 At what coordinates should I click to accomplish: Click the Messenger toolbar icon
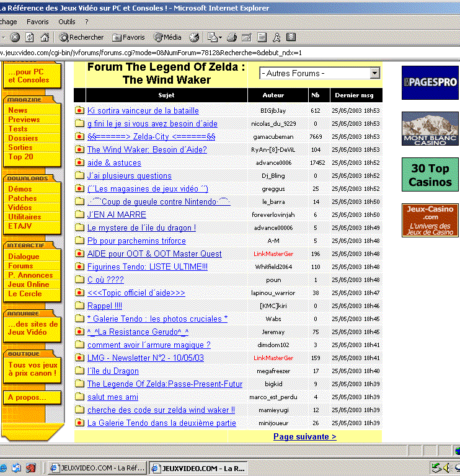276,37
